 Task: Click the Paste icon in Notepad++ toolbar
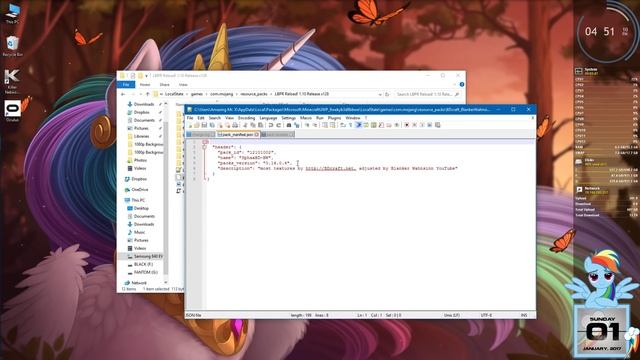[260, 125]
